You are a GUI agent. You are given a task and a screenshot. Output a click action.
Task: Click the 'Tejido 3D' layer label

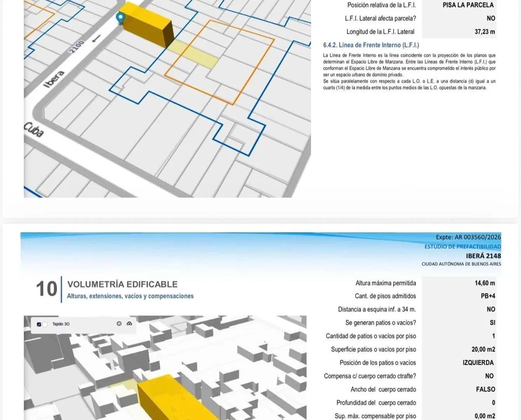point(61,324)
